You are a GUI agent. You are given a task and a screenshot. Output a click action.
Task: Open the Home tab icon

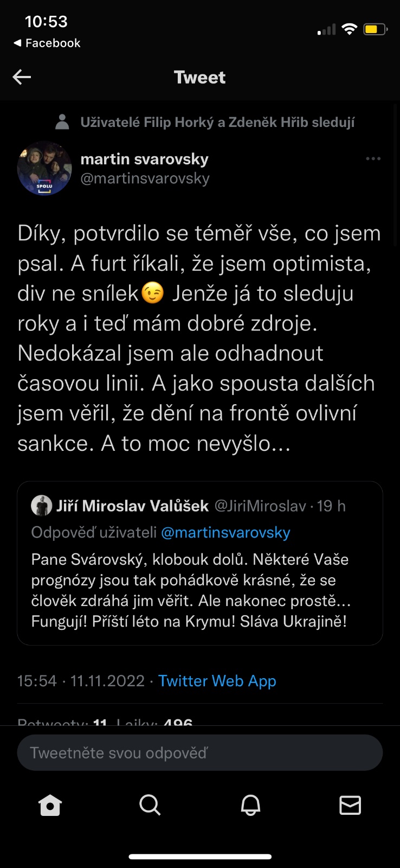50,805
